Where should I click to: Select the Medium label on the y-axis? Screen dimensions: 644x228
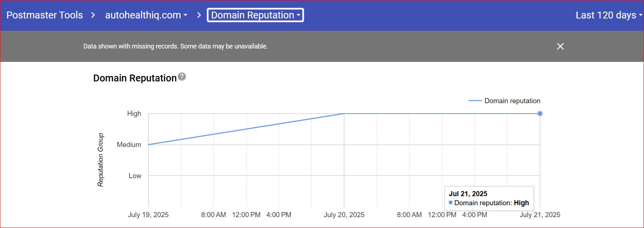(129, 145)
